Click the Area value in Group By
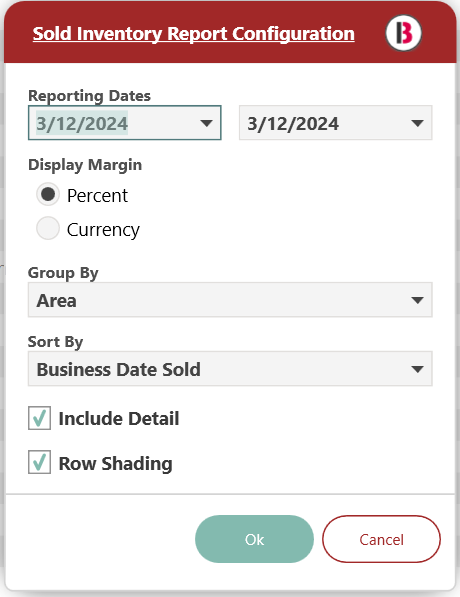Viewport: 460px width, 597px height. point(56,301)
